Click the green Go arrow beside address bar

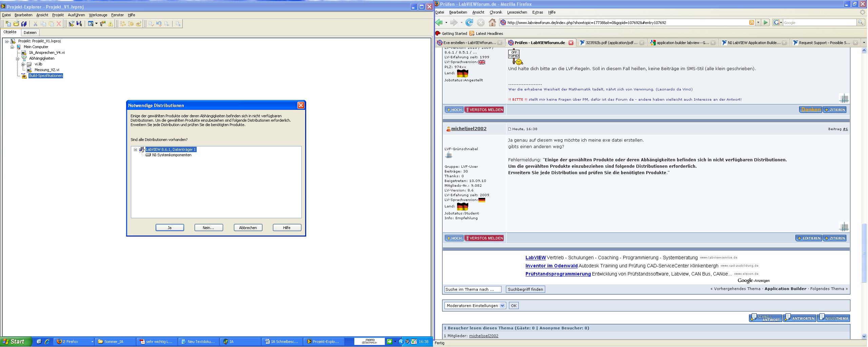click(766, 23)
